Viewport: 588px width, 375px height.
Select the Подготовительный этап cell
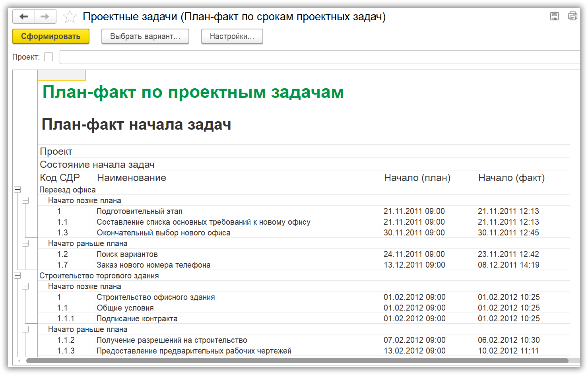tap(239, 211)
